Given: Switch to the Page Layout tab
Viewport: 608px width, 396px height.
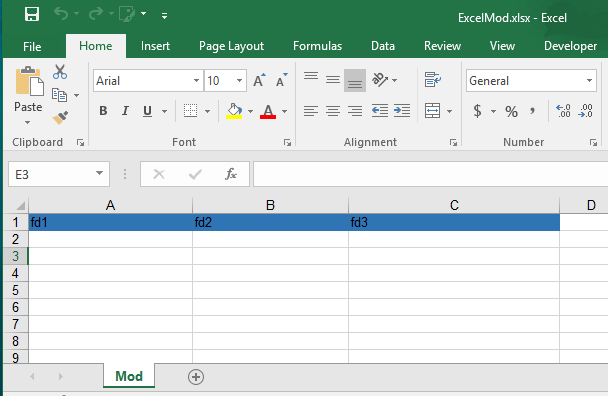Looking at the screenshot, I should [x=231, y=46].
